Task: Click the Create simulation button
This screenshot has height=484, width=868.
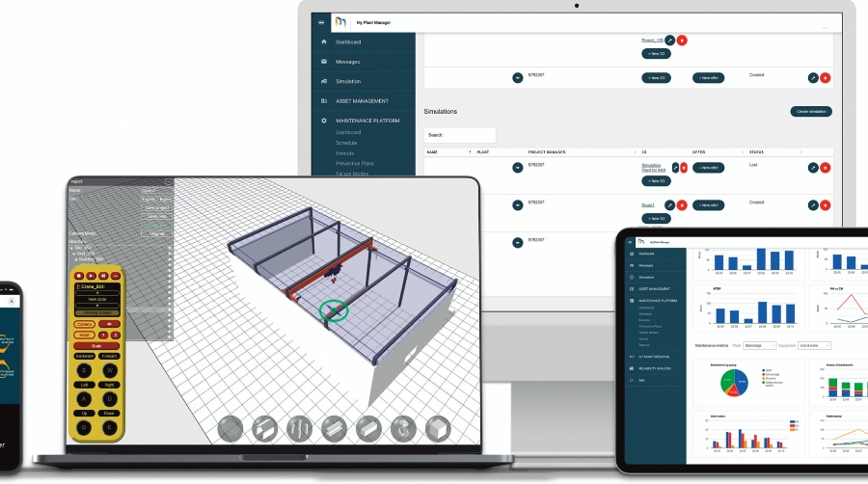Action: [810, 112]
